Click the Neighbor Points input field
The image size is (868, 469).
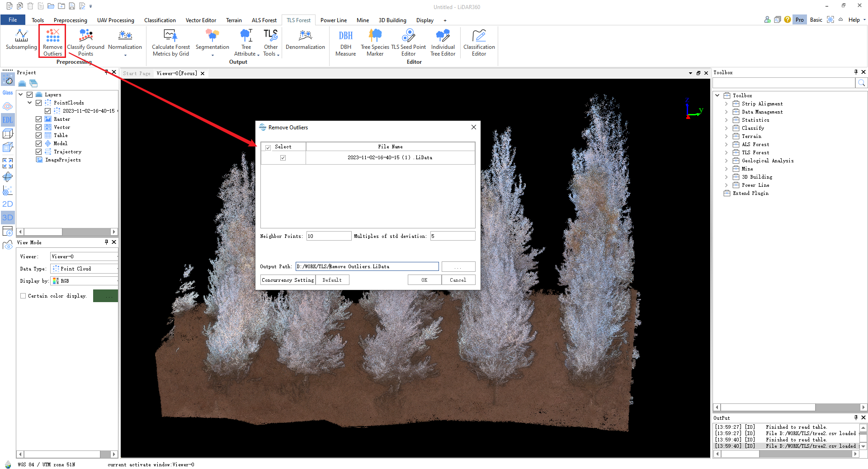pos(329,236)
